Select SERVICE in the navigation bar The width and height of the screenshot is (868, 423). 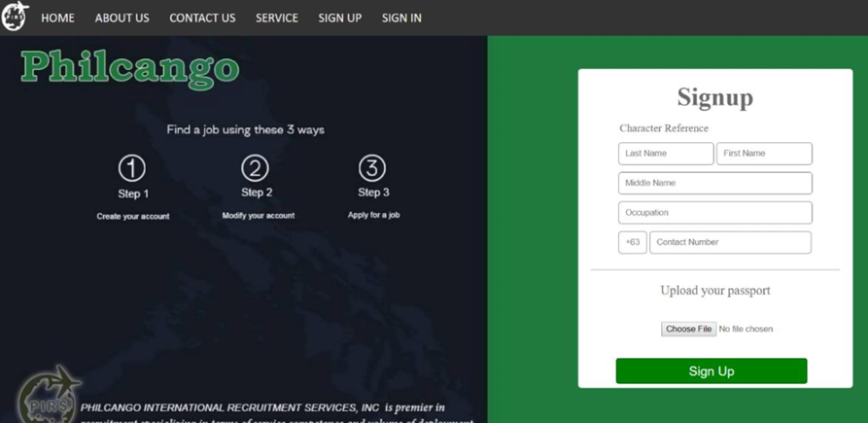[x=277, y=18]
